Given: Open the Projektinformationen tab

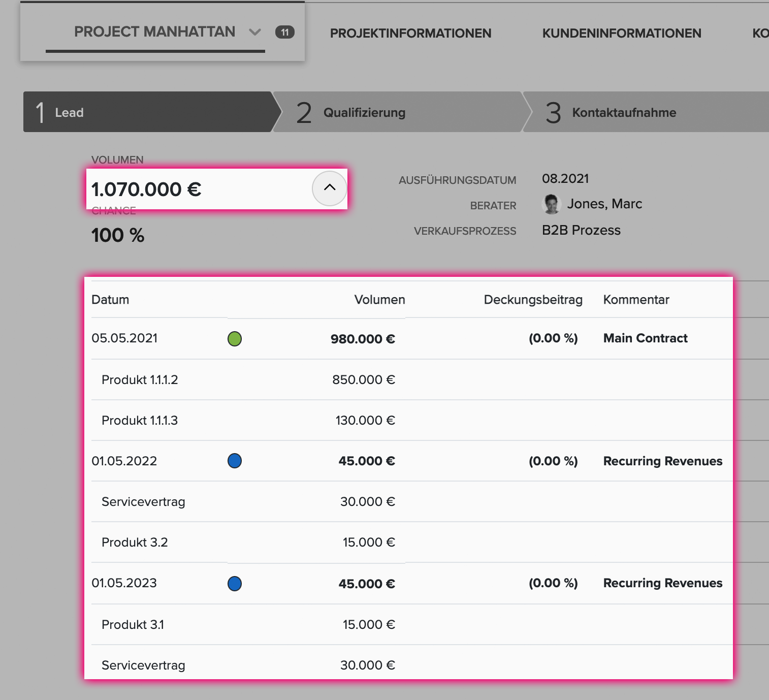Looking at the screenshot, I should 410,34.
